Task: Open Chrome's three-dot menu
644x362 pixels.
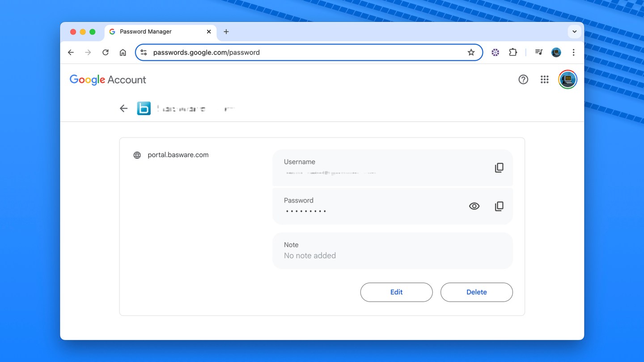Action: coord(573,52)
